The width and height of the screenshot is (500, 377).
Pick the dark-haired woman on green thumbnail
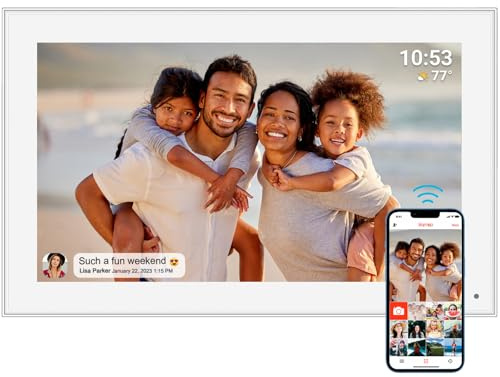(417, 329)
